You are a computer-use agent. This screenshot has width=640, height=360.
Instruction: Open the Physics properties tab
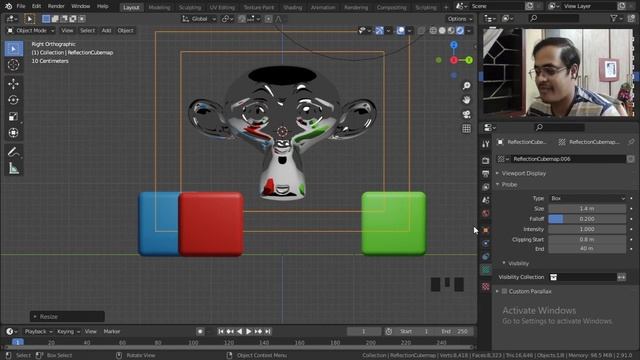[x=485, y=243]
